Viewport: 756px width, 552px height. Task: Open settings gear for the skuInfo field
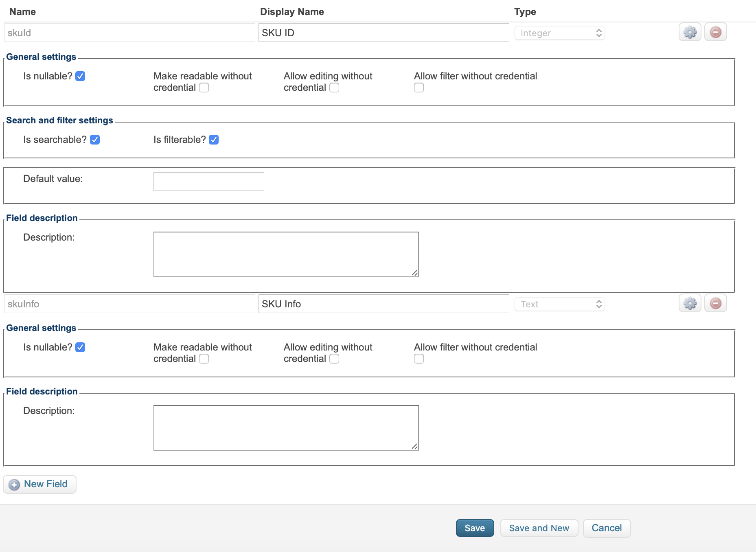click(x=690, y=303)
